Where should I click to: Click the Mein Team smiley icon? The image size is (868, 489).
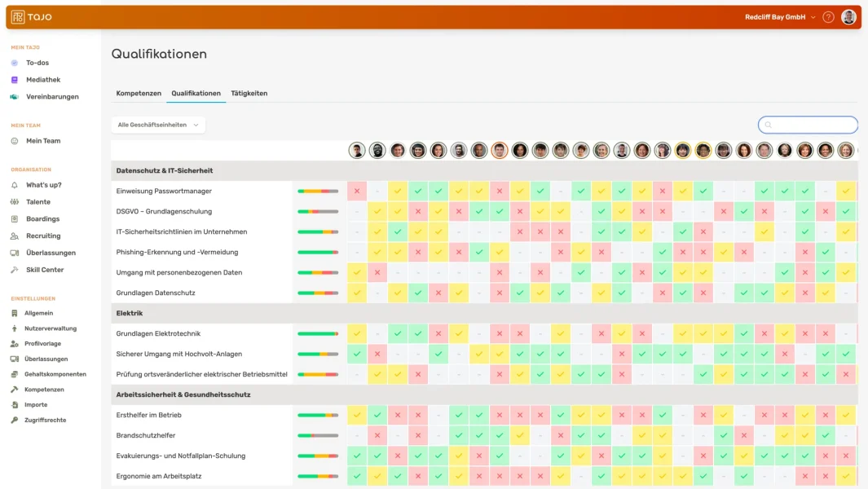[15, 141]
